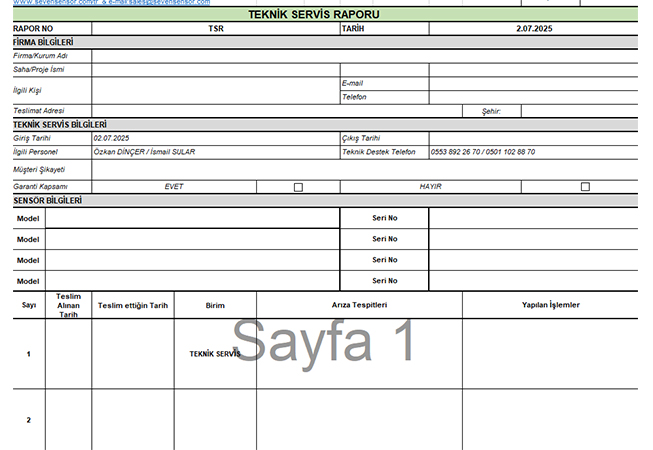Viewport: 653px width, 450px height.
Task: Click the TARİH label cell
Action: pyautogui.click(x=384, y=29)
